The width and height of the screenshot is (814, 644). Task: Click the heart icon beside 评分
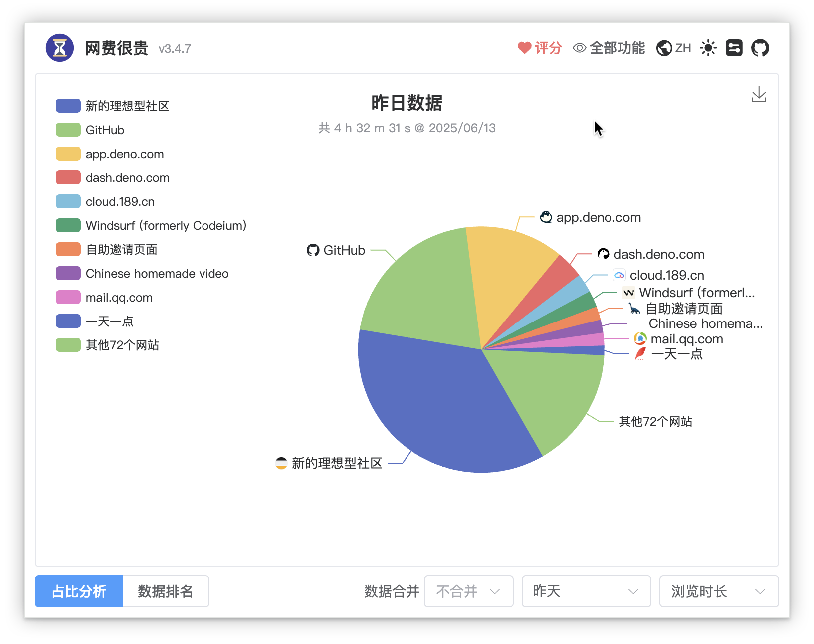click(x=524, y=48)
